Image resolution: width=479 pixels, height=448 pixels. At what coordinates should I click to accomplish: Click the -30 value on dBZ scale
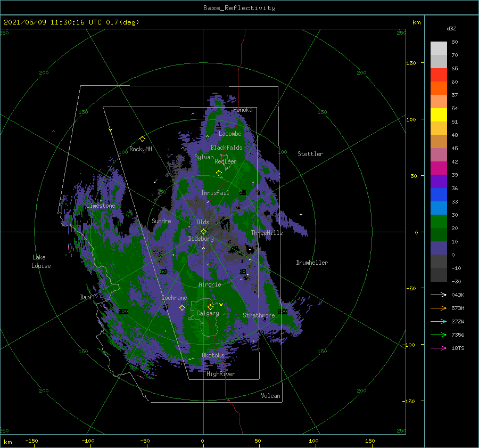pos(457,281)
